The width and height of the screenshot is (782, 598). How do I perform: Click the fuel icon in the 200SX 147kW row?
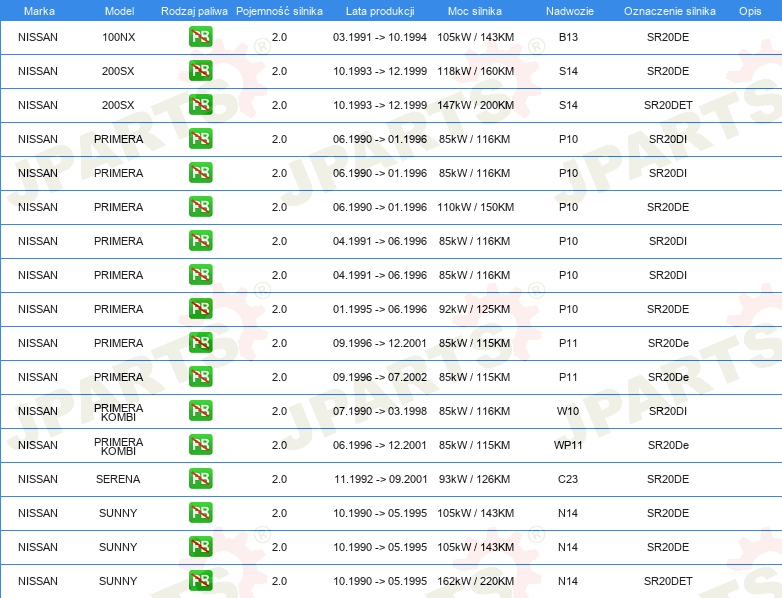(x=200, y=105)
